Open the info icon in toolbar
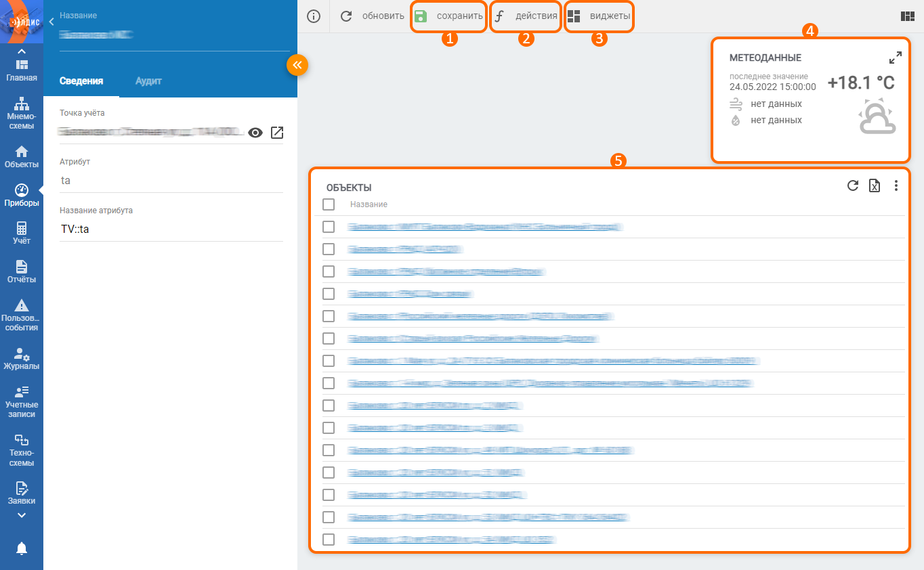 point(314,16)
